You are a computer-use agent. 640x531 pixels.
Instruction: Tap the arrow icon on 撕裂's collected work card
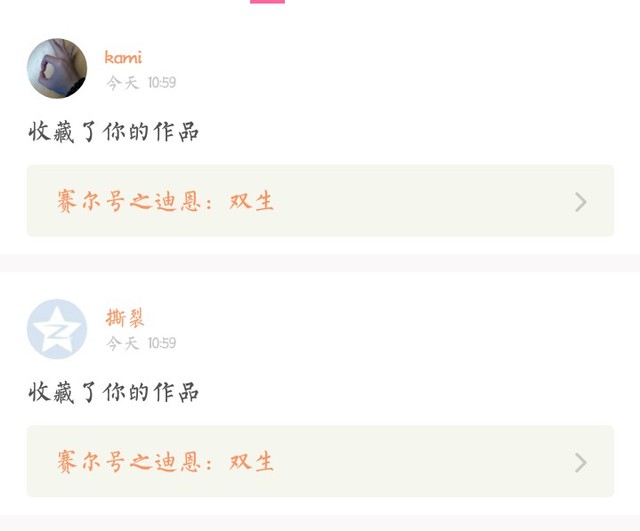click(581, 462)
